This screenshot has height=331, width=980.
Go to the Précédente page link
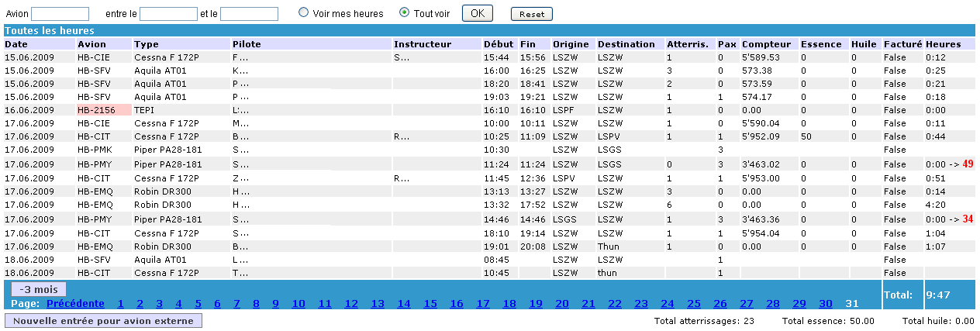click(75, 303)
